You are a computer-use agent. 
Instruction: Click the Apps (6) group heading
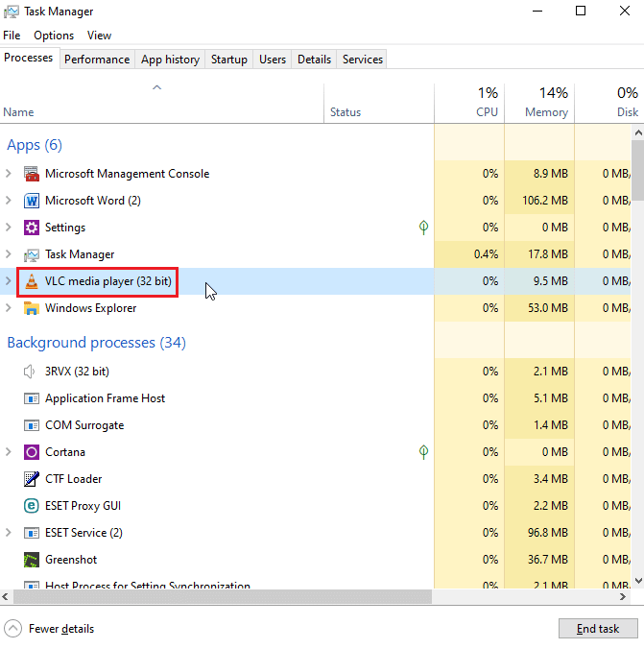35,145
